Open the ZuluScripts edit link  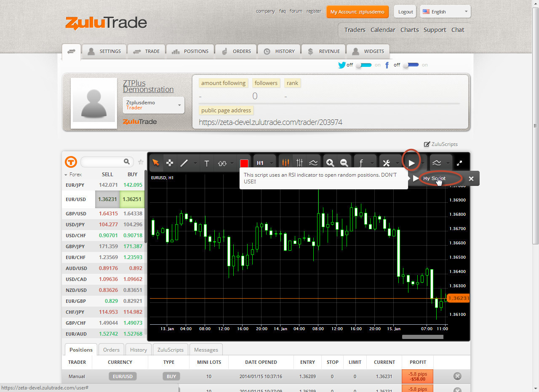point(440,144)
